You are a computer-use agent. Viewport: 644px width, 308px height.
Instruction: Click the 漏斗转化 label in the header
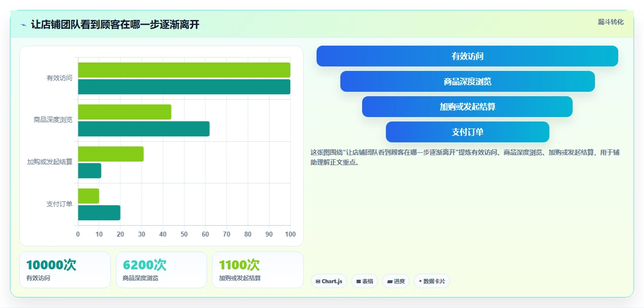click(x=610, y=22)
